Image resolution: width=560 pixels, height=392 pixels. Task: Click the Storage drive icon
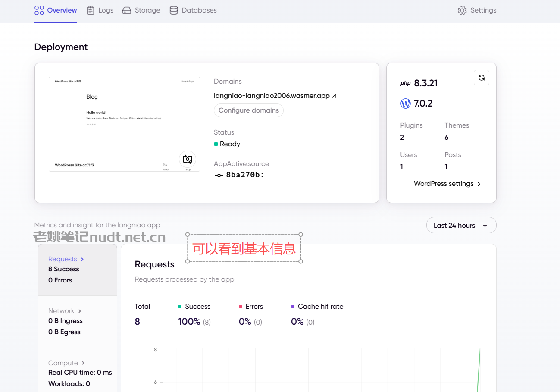127,10
